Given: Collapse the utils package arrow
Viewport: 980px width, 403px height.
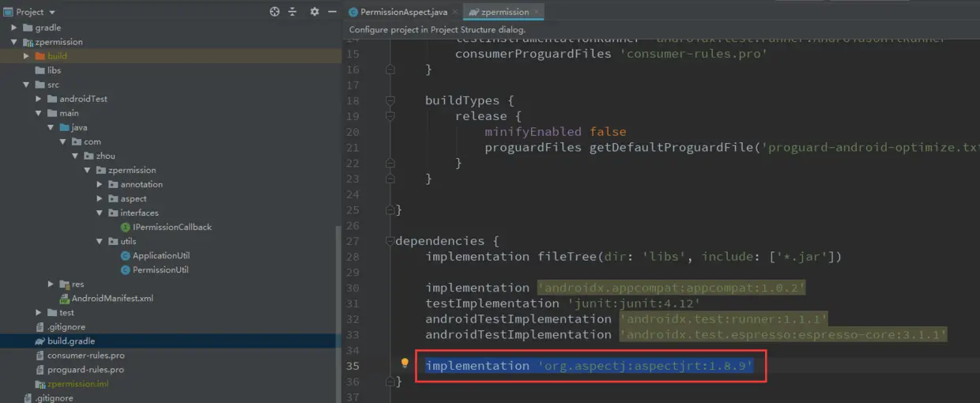Looking at the screenshot, I should click(100, 241).
